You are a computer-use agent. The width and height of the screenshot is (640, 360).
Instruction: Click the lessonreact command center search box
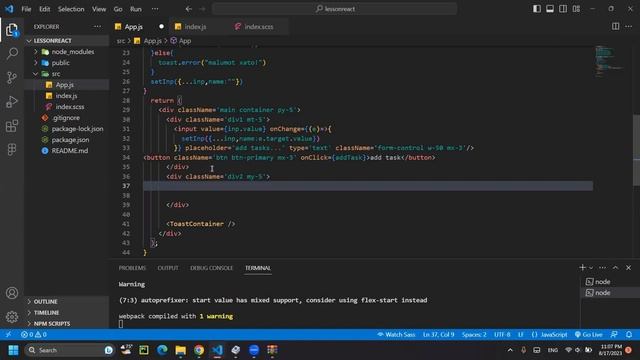click(334, 9)
